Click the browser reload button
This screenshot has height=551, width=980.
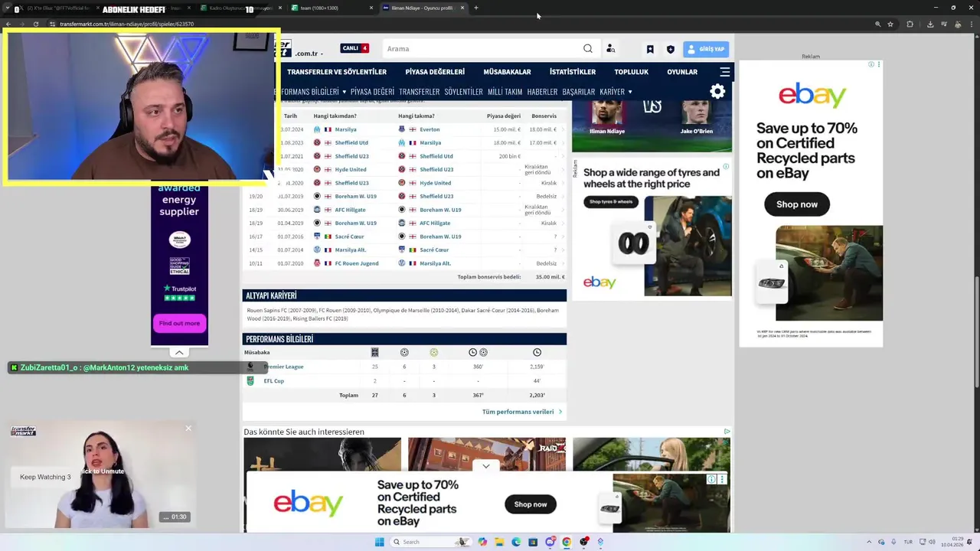pyautogui.click(x=35, y=24)
